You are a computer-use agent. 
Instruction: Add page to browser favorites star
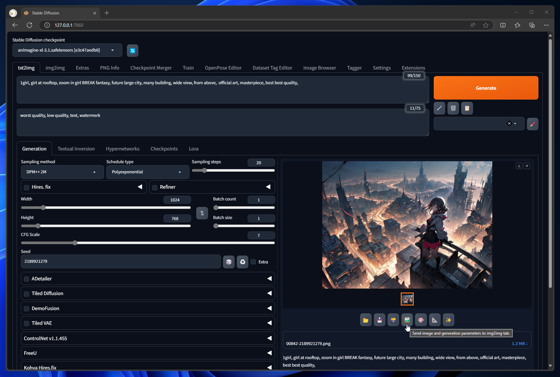(x=486, y=25)
